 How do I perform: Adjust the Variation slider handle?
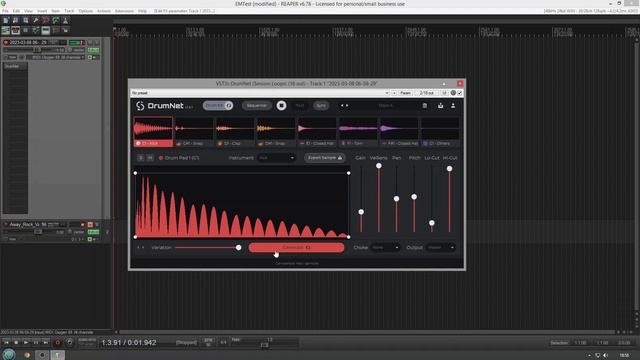click(x=238, y=247)
